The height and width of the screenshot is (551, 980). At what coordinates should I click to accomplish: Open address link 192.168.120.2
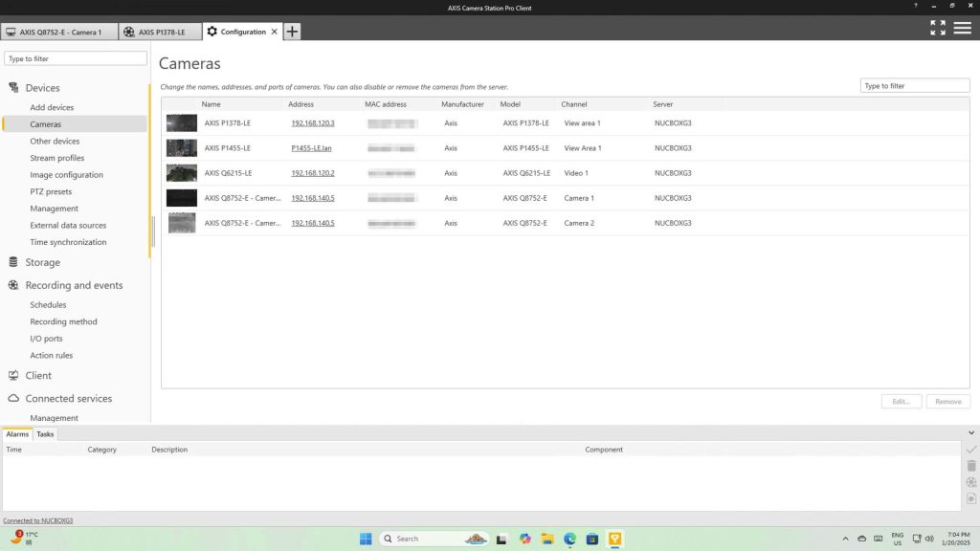point(313,173)
